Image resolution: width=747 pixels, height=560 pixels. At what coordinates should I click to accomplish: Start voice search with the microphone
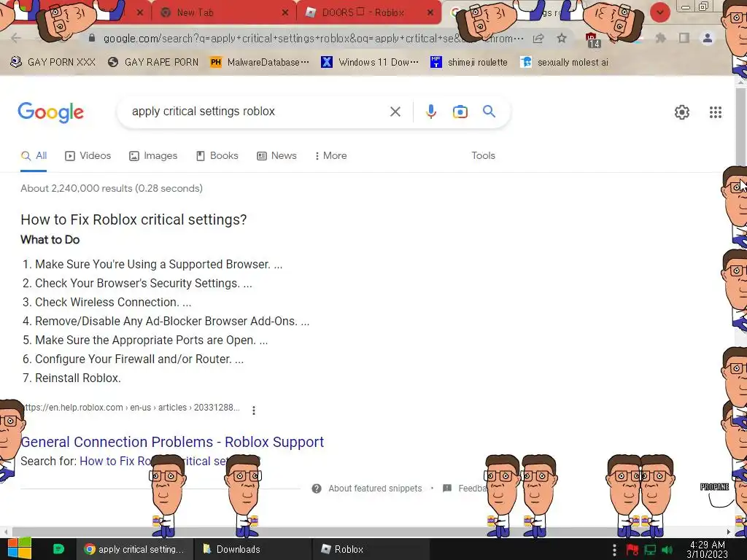point(430,112)
